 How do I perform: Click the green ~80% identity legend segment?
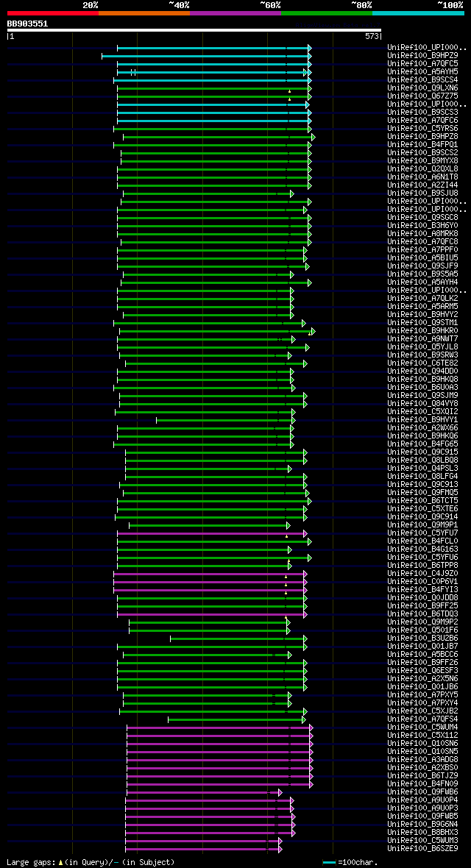[x=327, y=13]
